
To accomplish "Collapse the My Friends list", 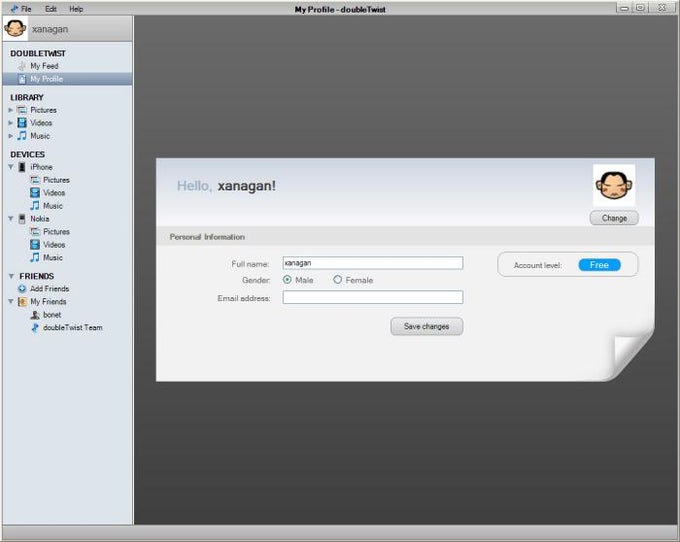I will click(x=11, y=301).
